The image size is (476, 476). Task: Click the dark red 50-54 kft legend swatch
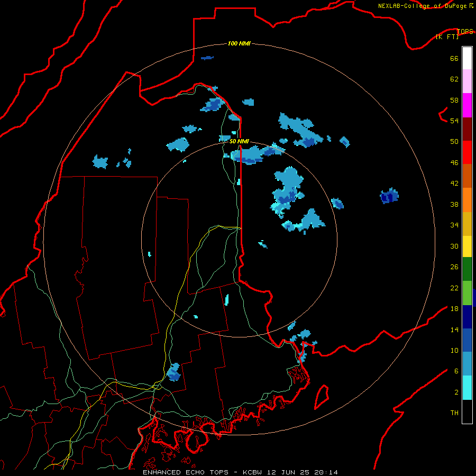click(467, 129)
